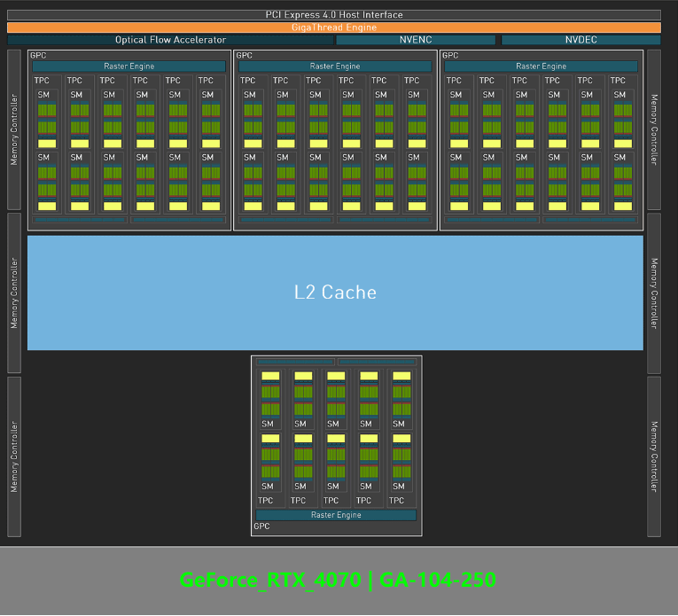The height and width of the screenshot is (616, 678).
Task: Select the upper-right Memory Controller block
Action: click(x=654, y=129)
